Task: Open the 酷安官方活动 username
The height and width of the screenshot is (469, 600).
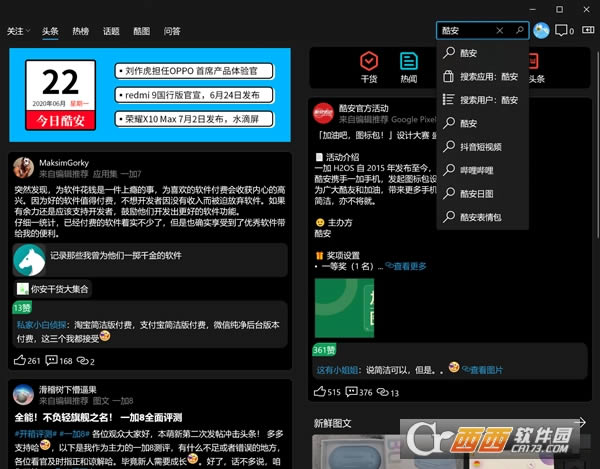Action: [364, 108]
